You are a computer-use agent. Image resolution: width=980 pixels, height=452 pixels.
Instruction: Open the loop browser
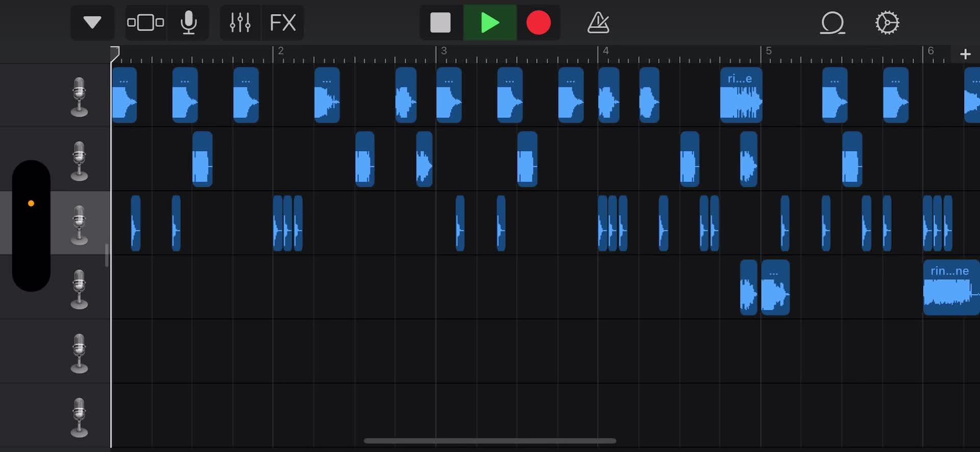pyautogui.click(x=832, y=22)
